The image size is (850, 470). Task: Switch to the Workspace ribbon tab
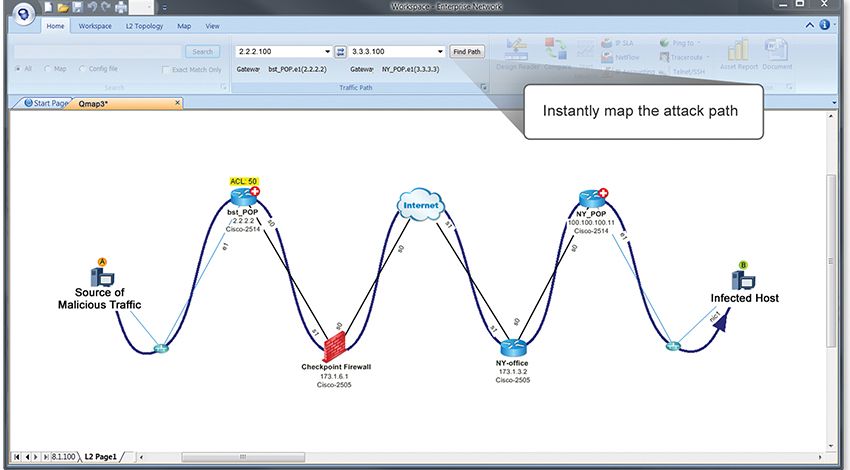pyautogui.click(x=95, y=26)
